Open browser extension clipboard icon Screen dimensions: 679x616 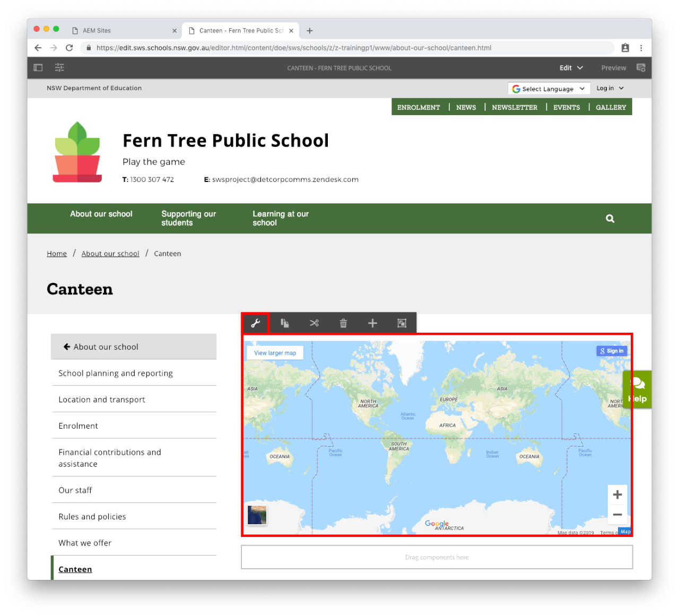tap(625, 48)
